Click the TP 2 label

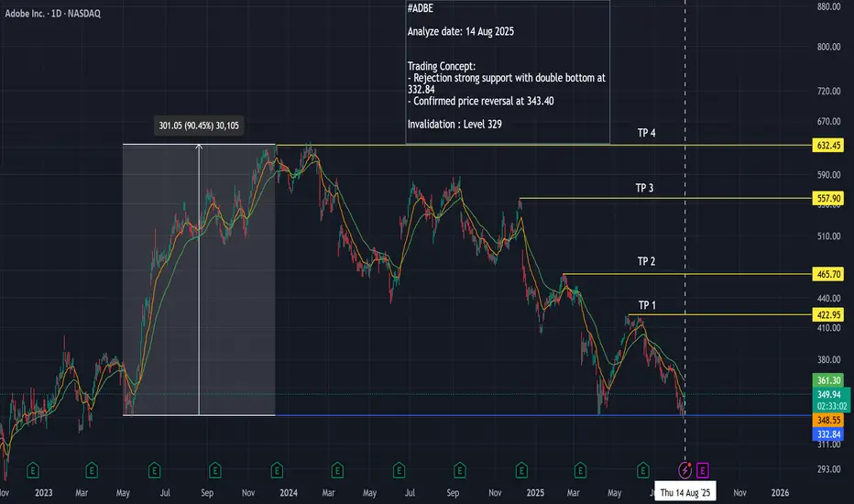click(647, 261)
